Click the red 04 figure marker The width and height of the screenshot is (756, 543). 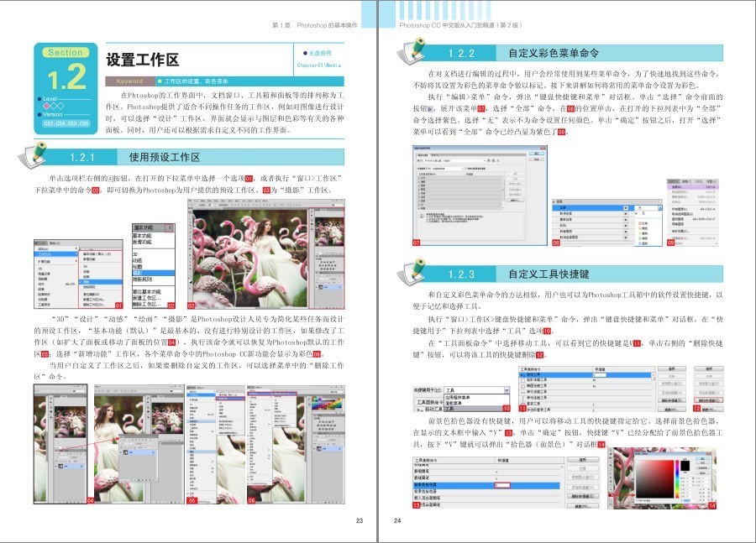90,500
